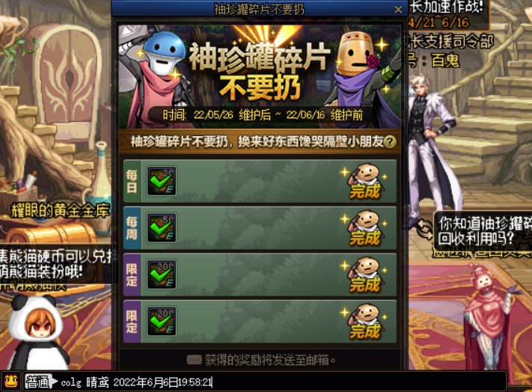Click the panda-costume NPC character
This screenshot has width=532, height=392.
tap(37, 332)
